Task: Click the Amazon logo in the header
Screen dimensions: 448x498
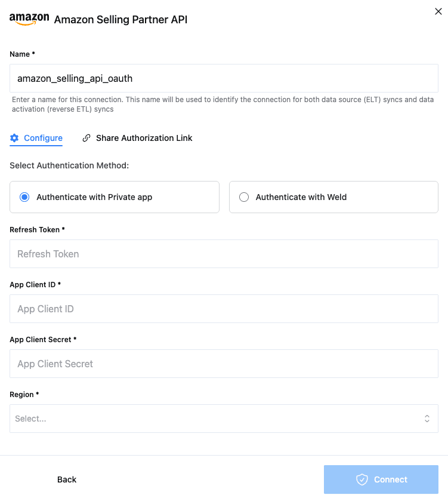Action: [x=28, y=19]
